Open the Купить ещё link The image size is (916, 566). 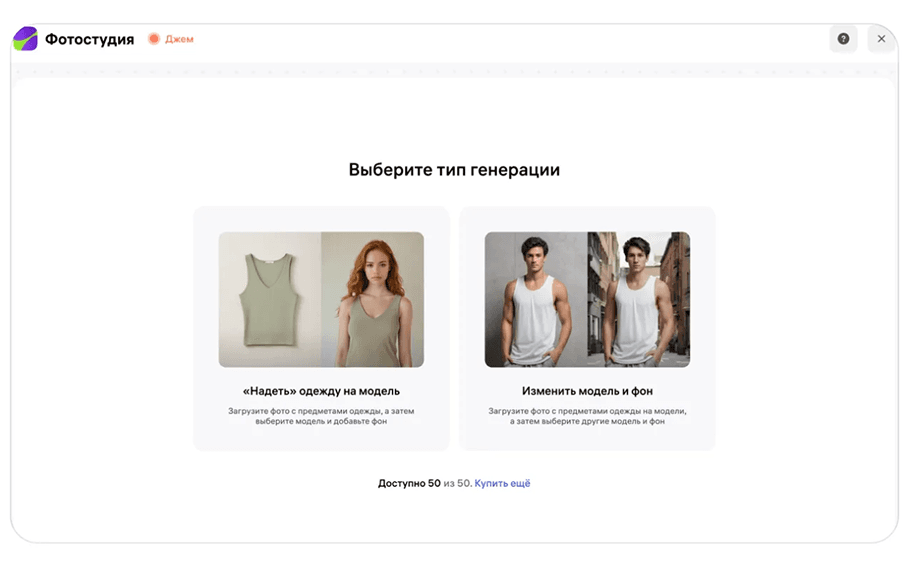coord(502,483)
